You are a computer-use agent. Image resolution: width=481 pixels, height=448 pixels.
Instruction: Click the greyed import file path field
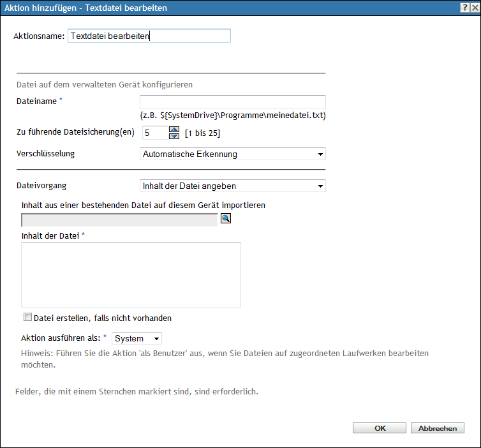[119, 220]
